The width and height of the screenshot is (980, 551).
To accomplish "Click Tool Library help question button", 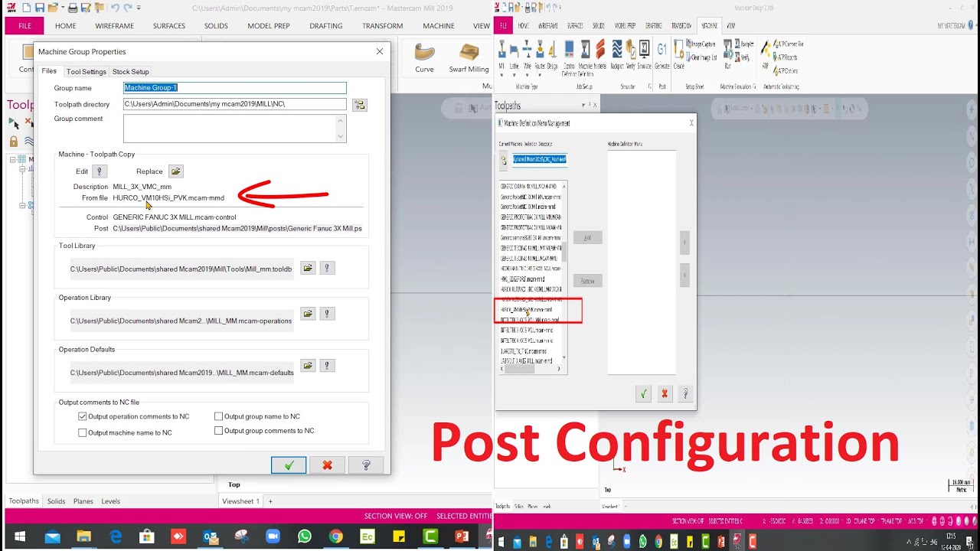I will 327,269.
